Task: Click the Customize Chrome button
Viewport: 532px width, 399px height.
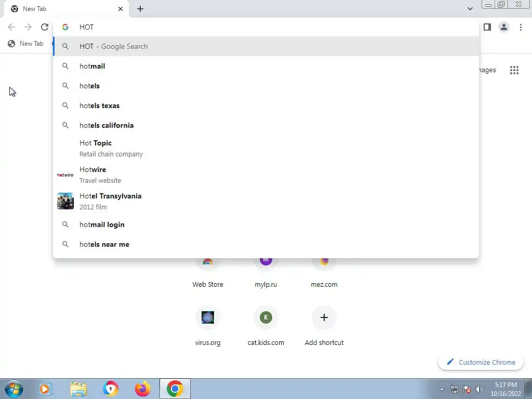Action: click(481, 362)
